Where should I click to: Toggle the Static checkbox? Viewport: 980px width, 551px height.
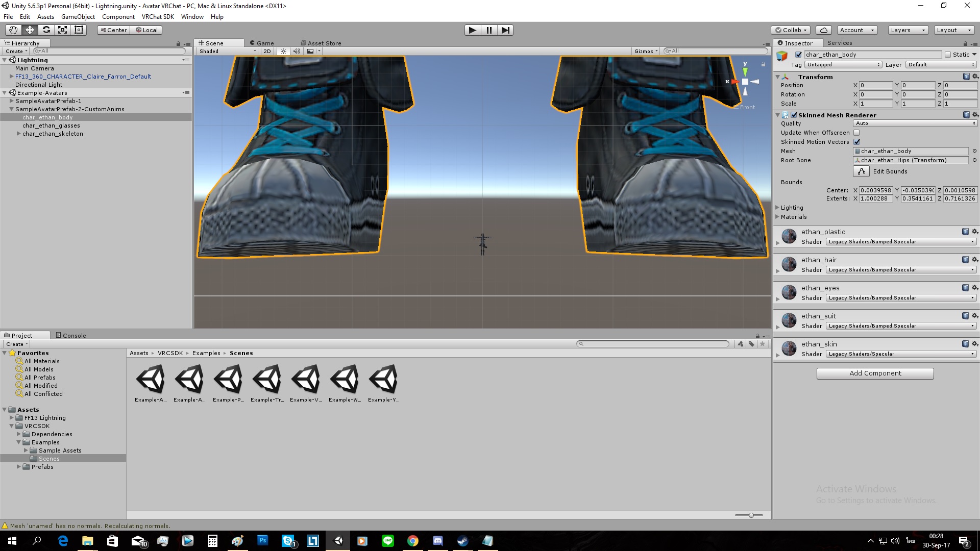[x=948, y=55]
